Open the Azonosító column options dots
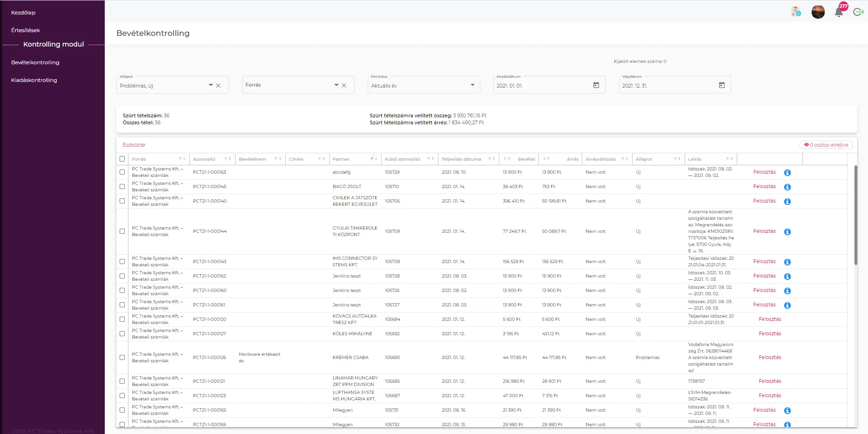 tap(230, 159)
